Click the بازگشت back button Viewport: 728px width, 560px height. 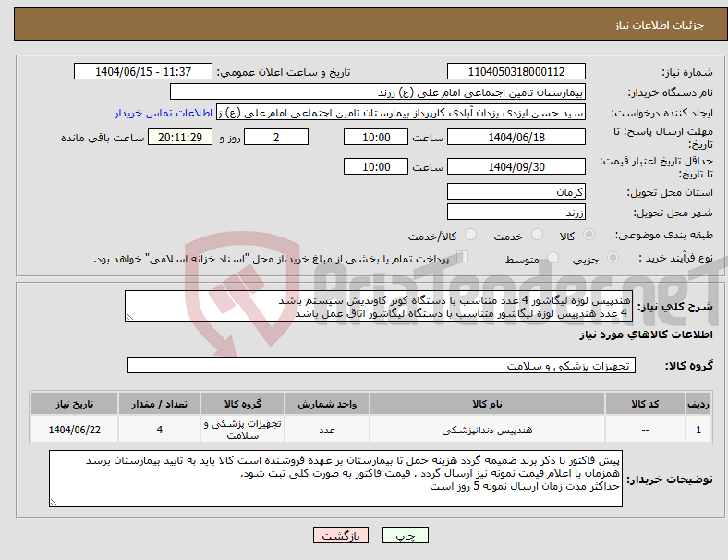(341, 535)
